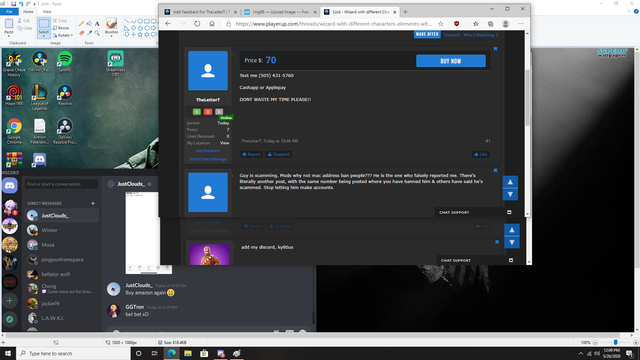Click the playerup.com address bar

coord(333,24)
